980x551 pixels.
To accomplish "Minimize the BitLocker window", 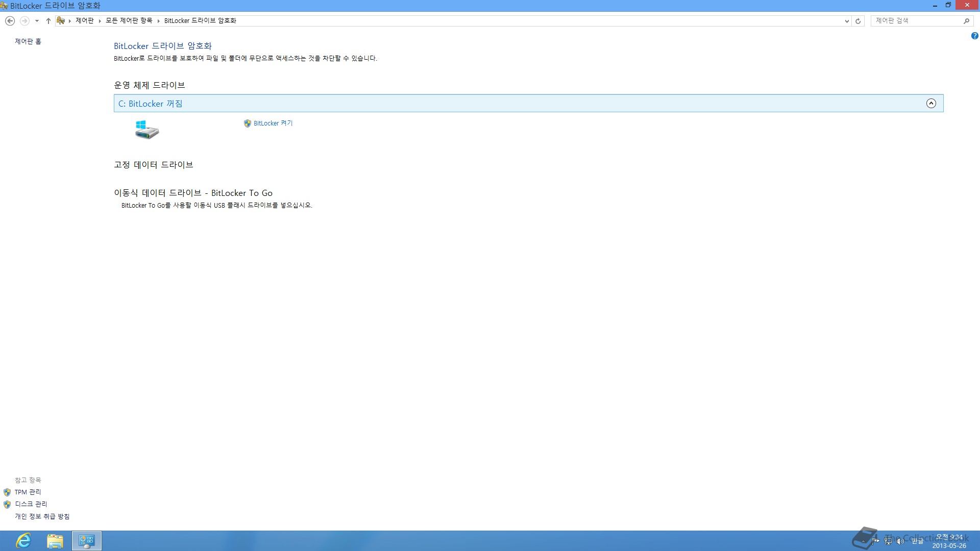I will coord(935,6).
